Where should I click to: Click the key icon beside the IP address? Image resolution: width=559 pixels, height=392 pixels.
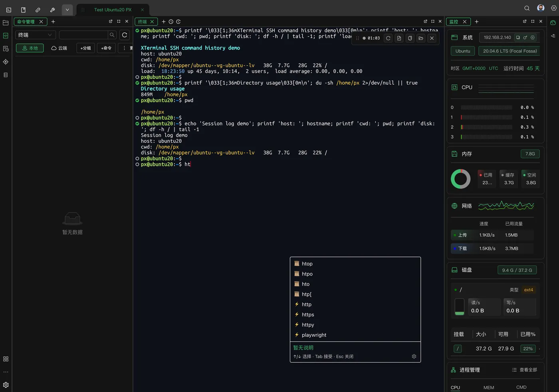(525, 37)
